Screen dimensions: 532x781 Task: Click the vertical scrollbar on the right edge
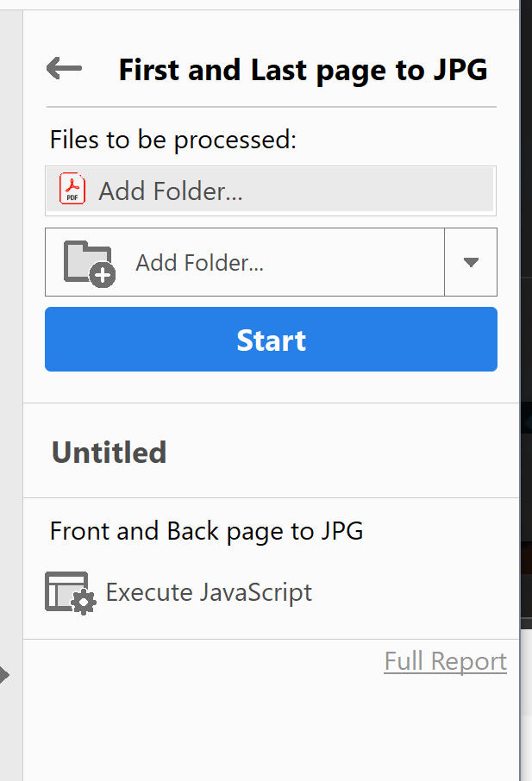525,390
